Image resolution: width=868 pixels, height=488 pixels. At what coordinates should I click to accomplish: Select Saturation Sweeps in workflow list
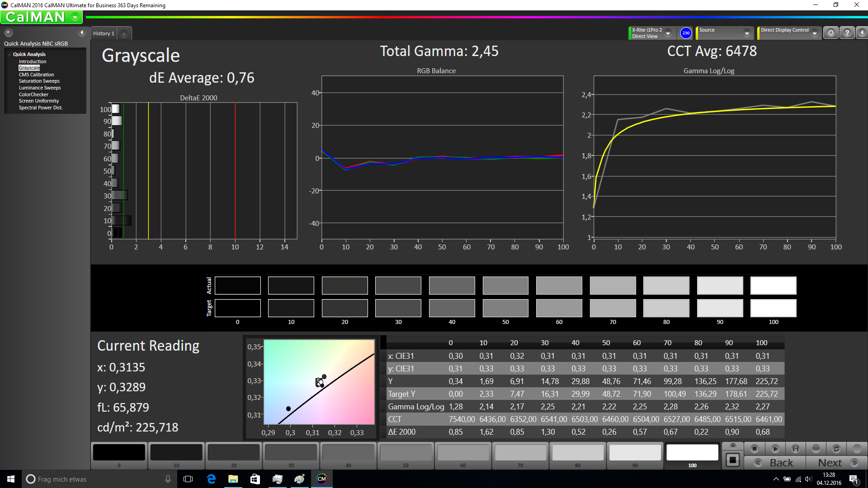pos(39,81)
